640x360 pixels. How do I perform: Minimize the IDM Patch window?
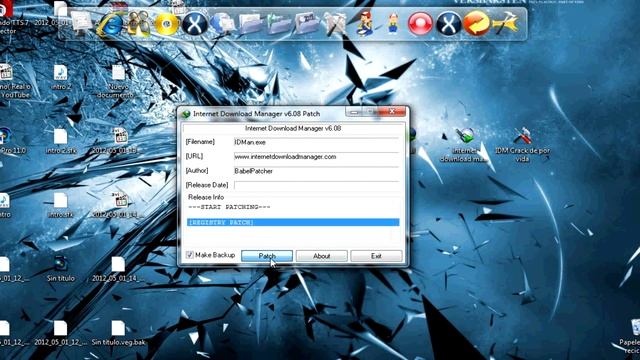click(x=354, y=111)
